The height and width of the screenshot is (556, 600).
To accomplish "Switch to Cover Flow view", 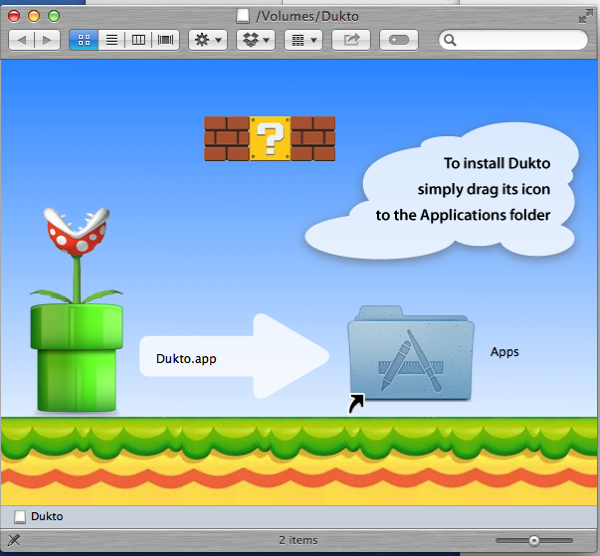I will coord(165,40).
